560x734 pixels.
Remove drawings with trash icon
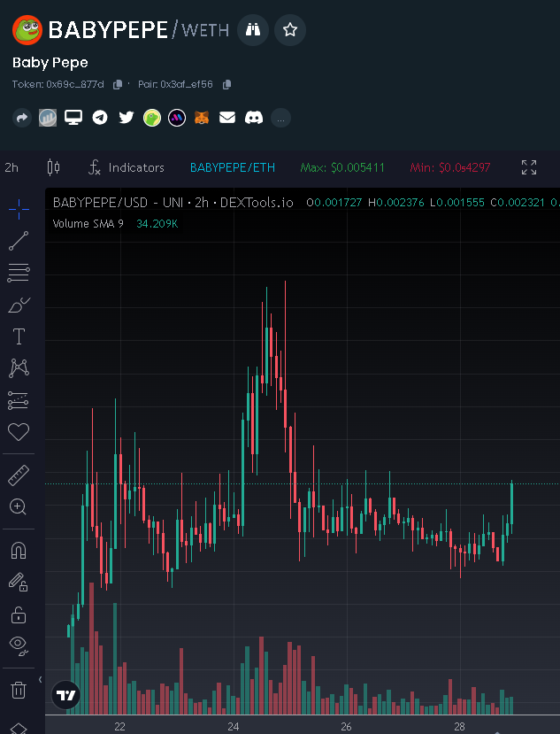pos(19,690)
